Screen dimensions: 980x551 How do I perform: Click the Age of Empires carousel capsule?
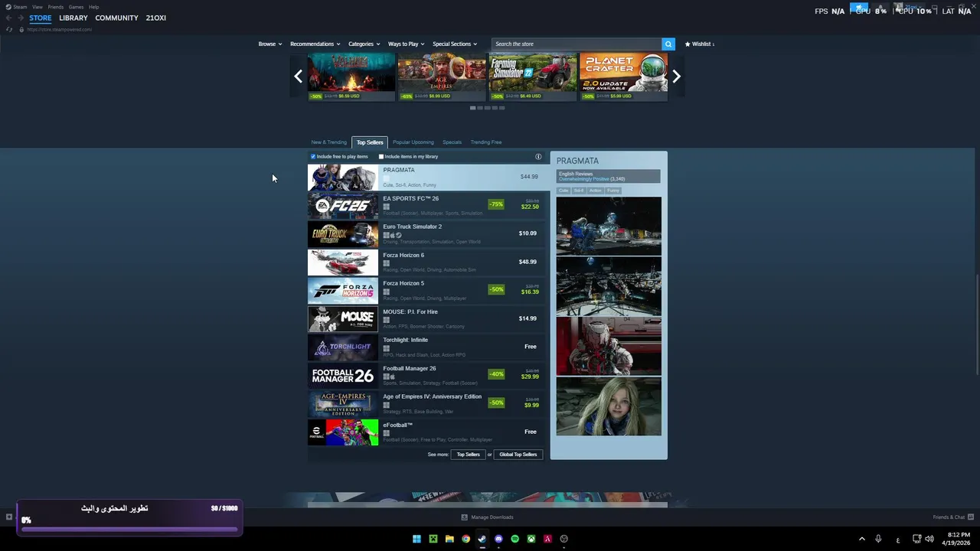pos(442,77)
